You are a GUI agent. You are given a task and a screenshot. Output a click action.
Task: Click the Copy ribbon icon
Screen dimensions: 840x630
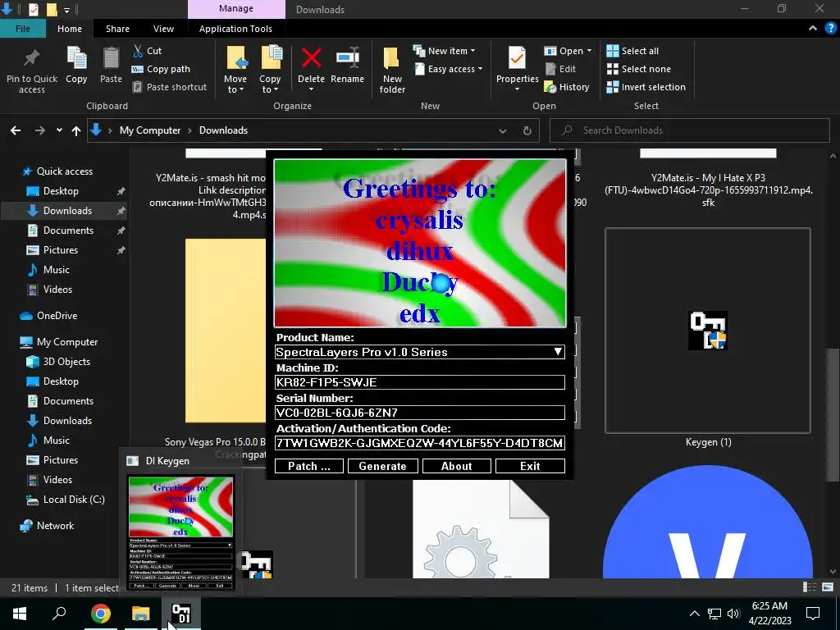point(76,58)
